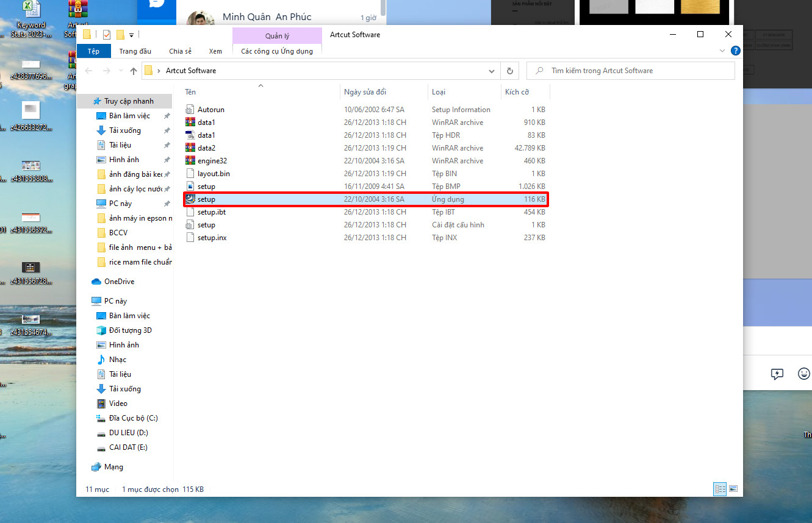Screen dimensions: 812x523
Task: Select the data2 WinRAR archive
Action: pos(366,148)
